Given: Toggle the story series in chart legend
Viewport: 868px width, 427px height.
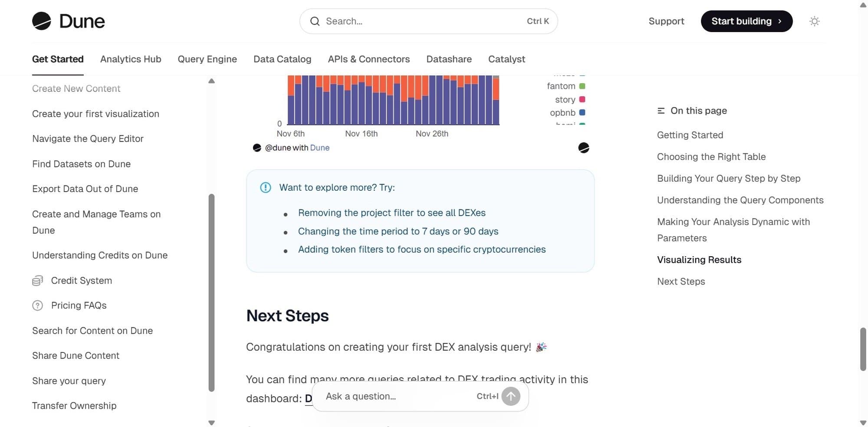Looking at the screenshot, I should point(565,100).
